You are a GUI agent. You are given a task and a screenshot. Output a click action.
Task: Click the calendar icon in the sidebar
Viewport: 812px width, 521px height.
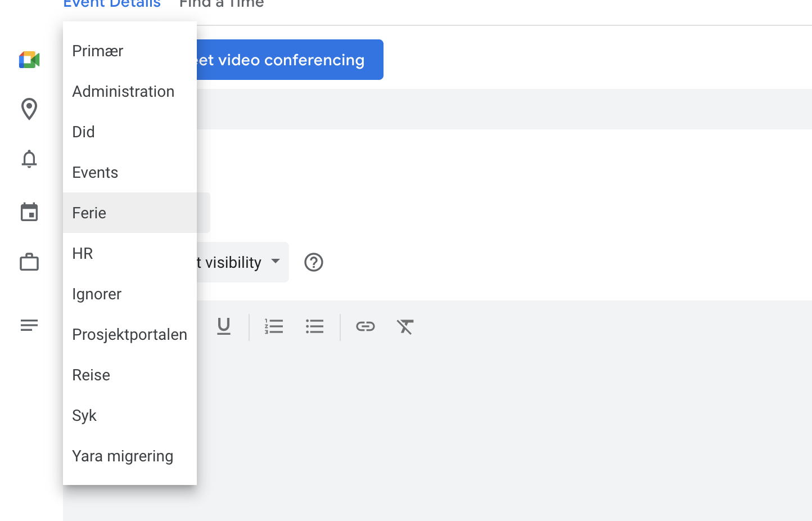point(29,212)
